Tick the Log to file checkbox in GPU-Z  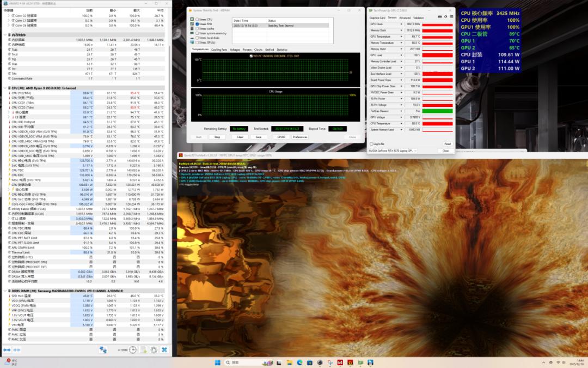coord(371,143)
